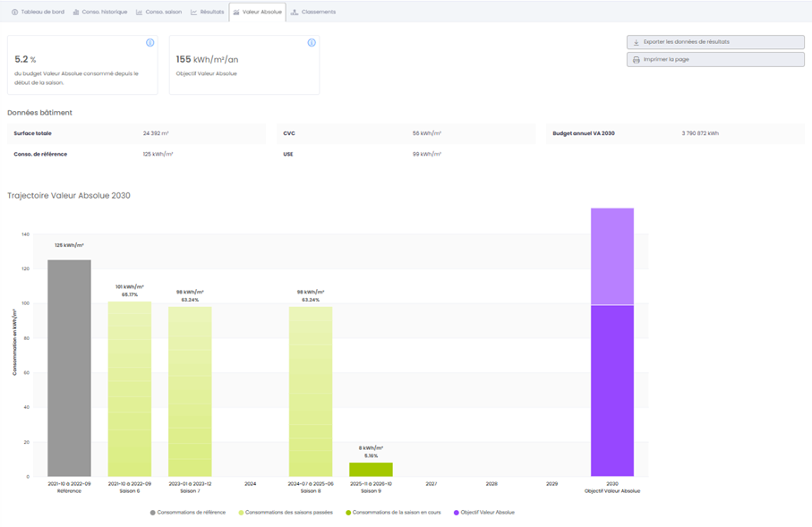
Task: Open the Tableau de bord tab
Action: coord(37,13)
